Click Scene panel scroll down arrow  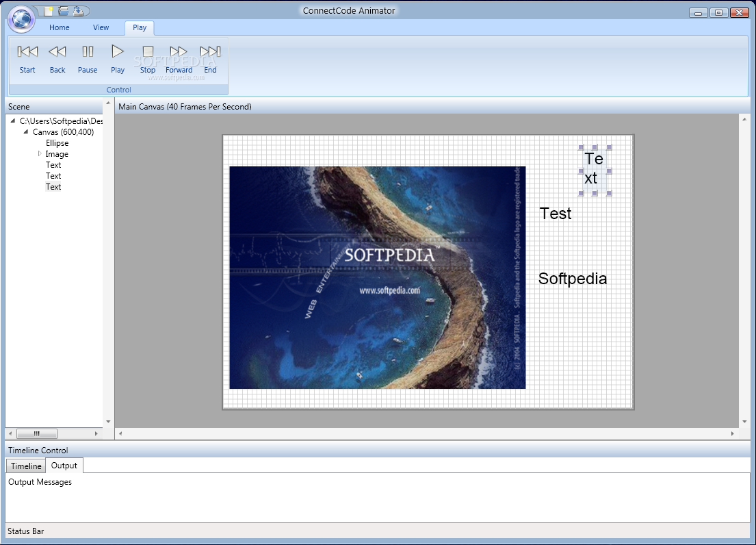tap(108, 422)
